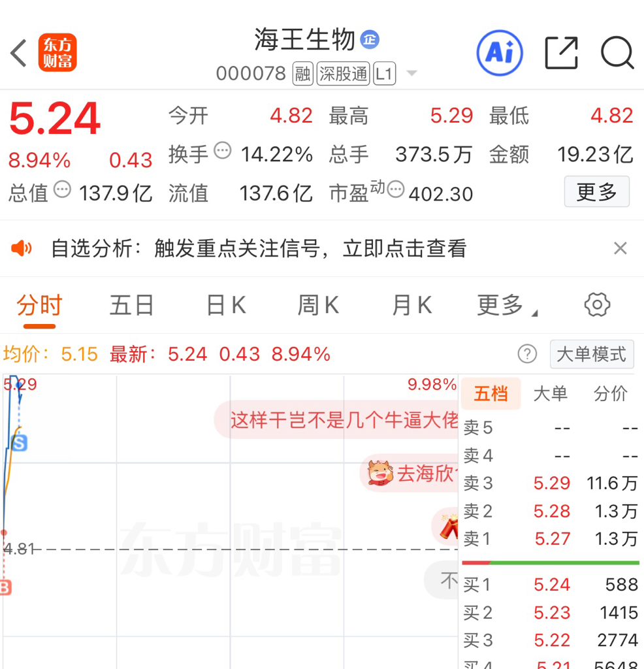Click the 更多 button in quote panel
The width and height of the screenshot is (644, 669).
(597, 191)
